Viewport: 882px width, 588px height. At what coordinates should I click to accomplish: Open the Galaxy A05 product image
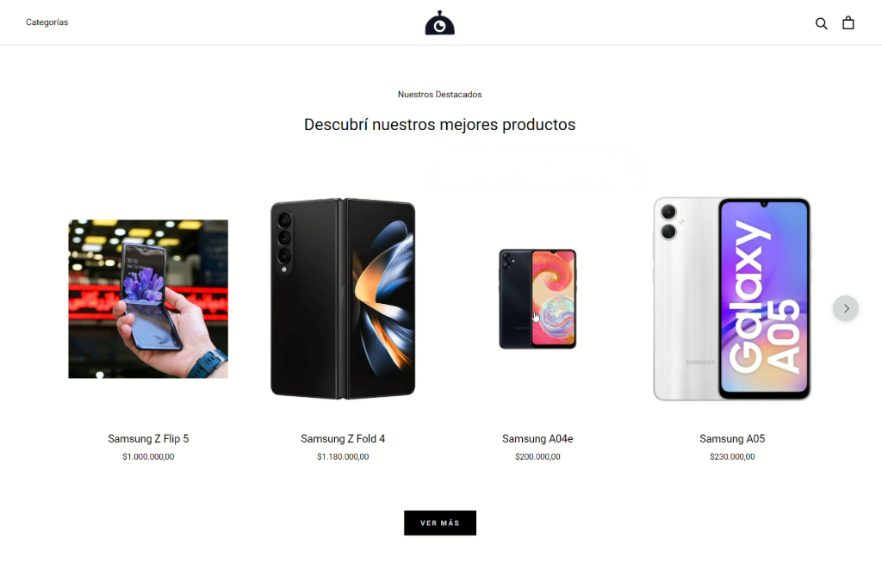point(732,299)
